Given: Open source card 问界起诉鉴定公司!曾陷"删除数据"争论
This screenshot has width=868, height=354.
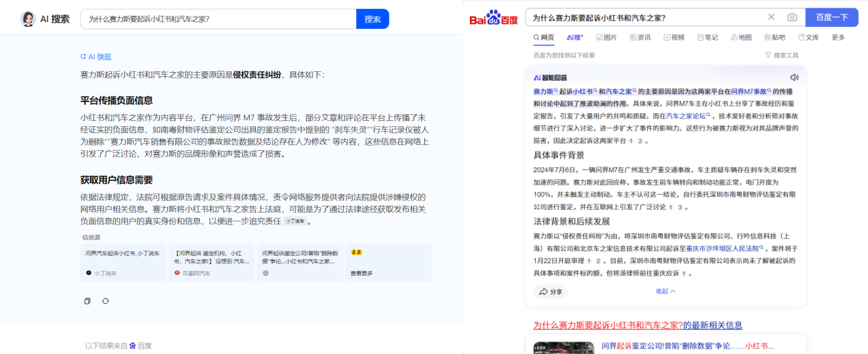Looking at the screenshot, I should click(x=301, y=263).
